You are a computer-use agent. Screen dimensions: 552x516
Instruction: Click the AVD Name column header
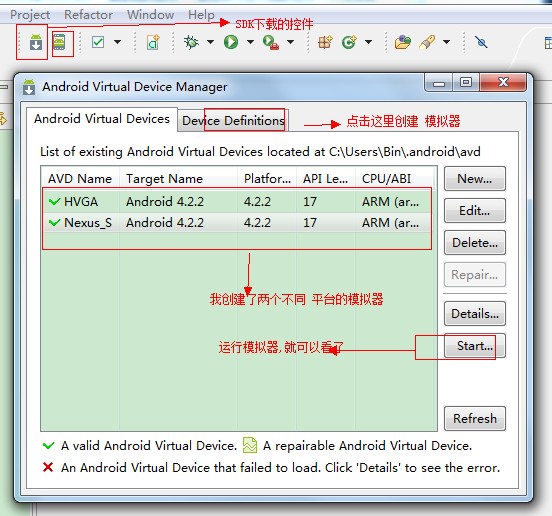(80, 179)
